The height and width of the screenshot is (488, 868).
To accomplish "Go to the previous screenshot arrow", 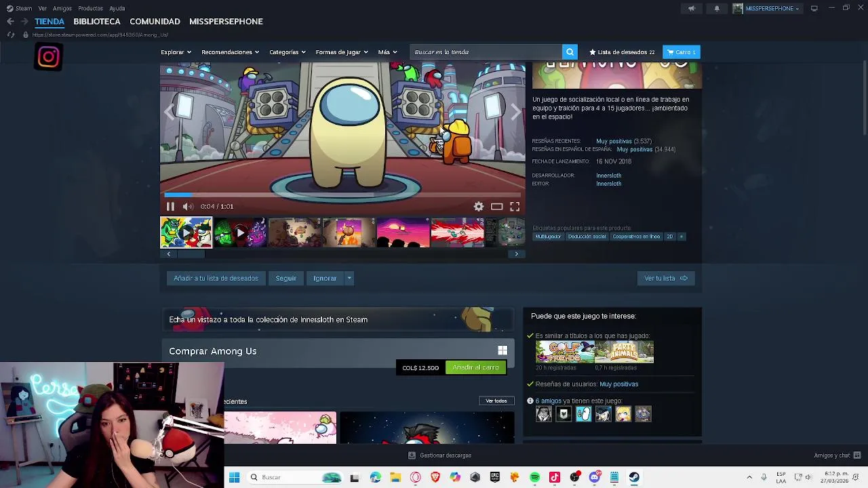I will (x=170, y=112).
